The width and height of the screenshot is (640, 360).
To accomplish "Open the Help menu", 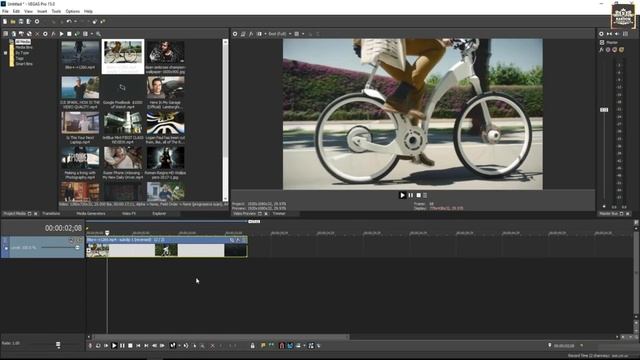I will pyautogui.click(x=88, y=11).
